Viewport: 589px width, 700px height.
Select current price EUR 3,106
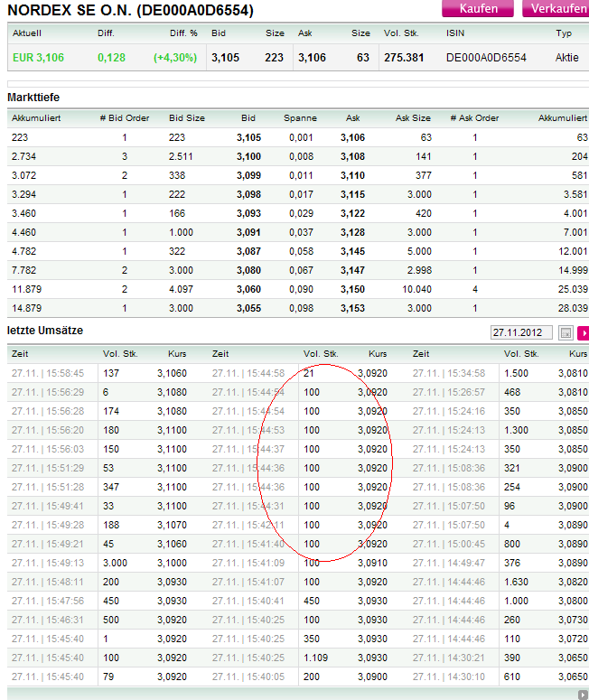(39, 58)
